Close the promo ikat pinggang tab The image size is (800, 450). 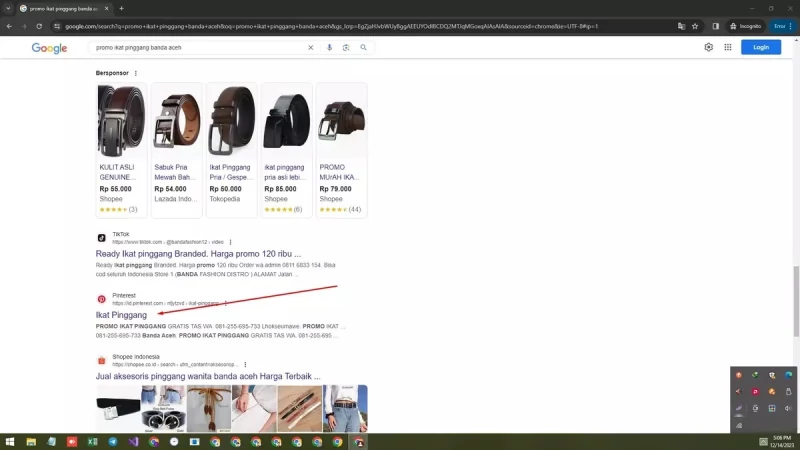[x=106, y=9]
